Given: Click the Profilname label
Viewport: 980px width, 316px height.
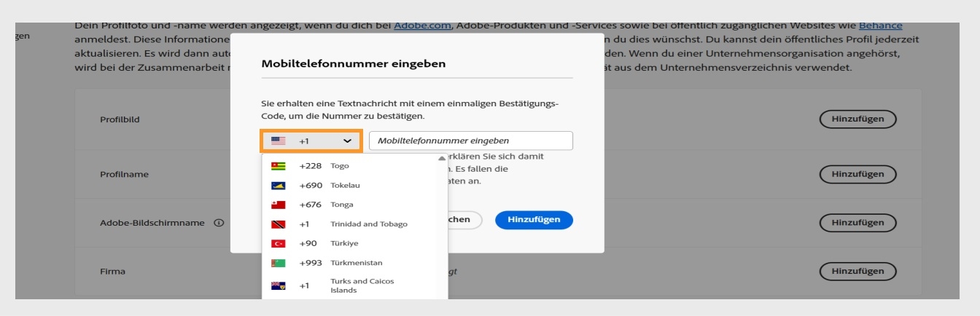Looking at the screenshot, I should [x=124, y=175].
